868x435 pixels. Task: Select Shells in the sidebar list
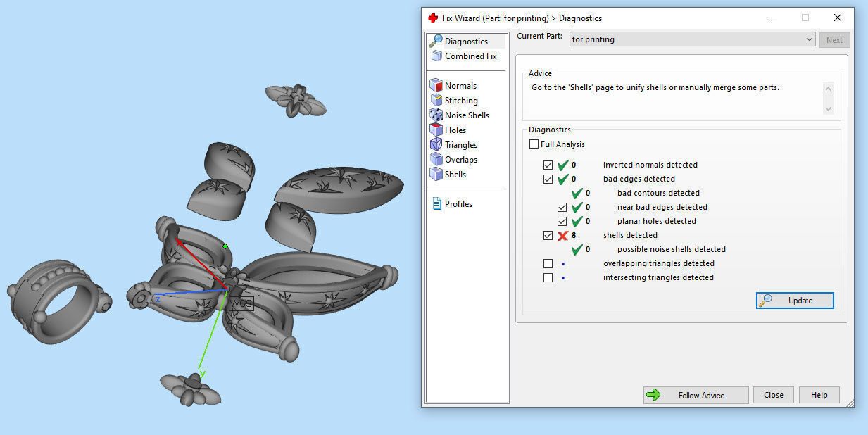point(455,175)
